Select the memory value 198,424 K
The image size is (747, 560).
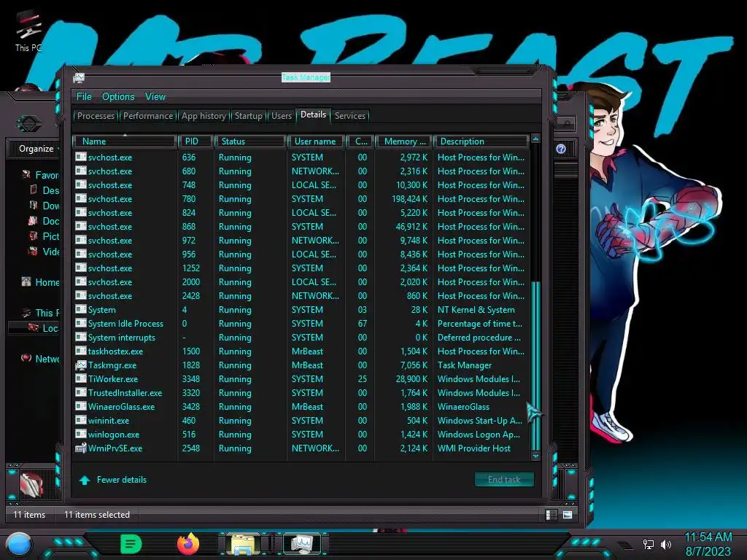(410, 198)
